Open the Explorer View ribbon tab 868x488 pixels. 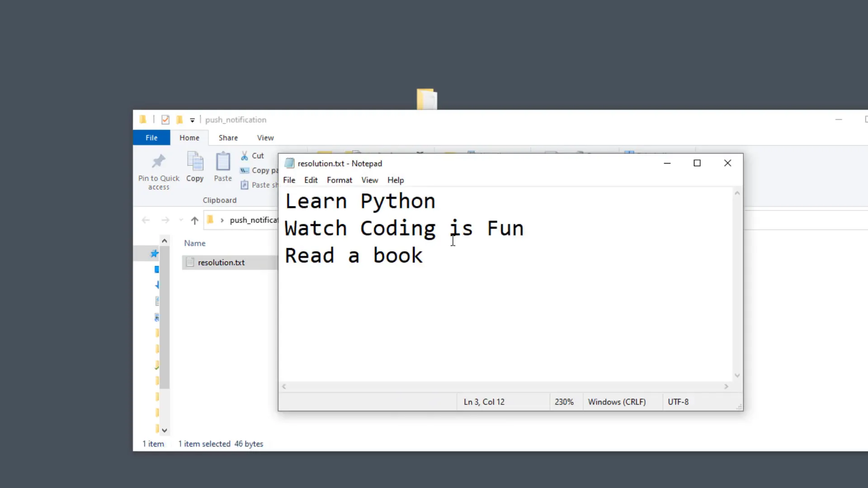265,138
